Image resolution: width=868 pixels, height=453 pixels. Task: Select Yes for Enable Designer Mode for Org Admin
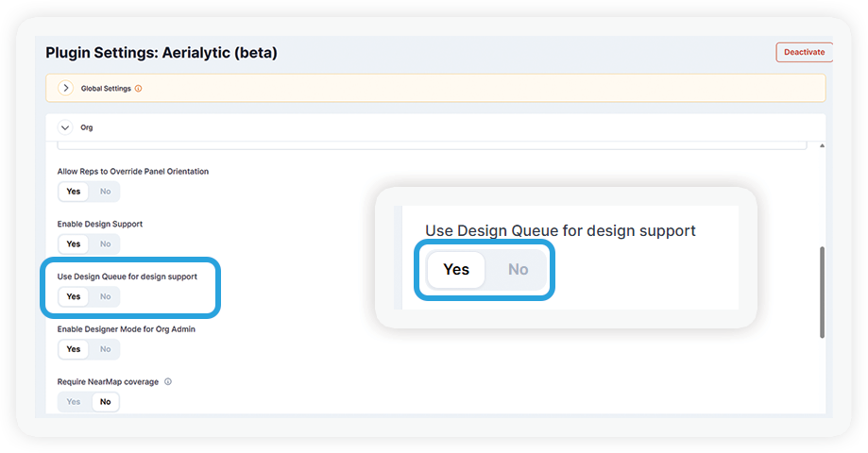74,349
